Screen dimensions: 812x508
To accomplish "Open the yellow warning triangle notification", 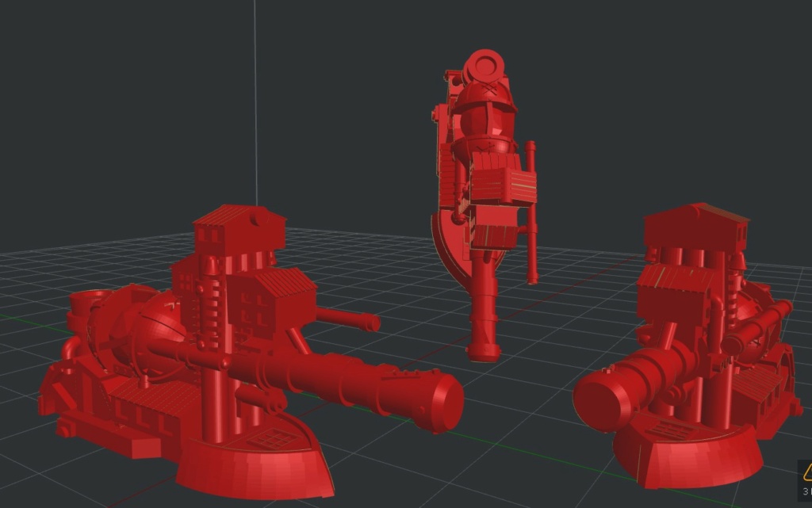I will point(806,472).
